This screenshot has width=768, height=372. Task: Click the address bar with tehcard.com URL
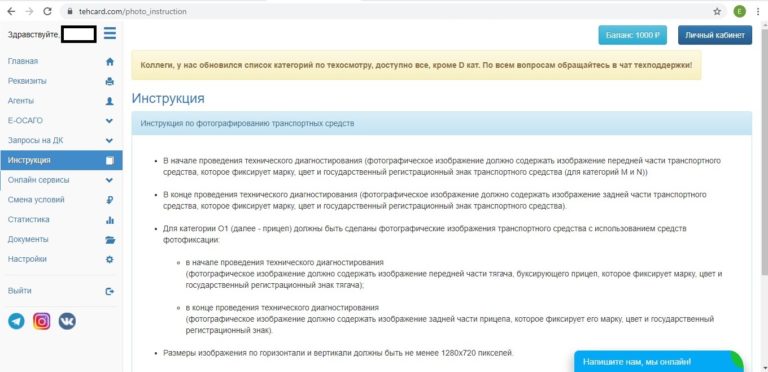(x=394, y=11)
